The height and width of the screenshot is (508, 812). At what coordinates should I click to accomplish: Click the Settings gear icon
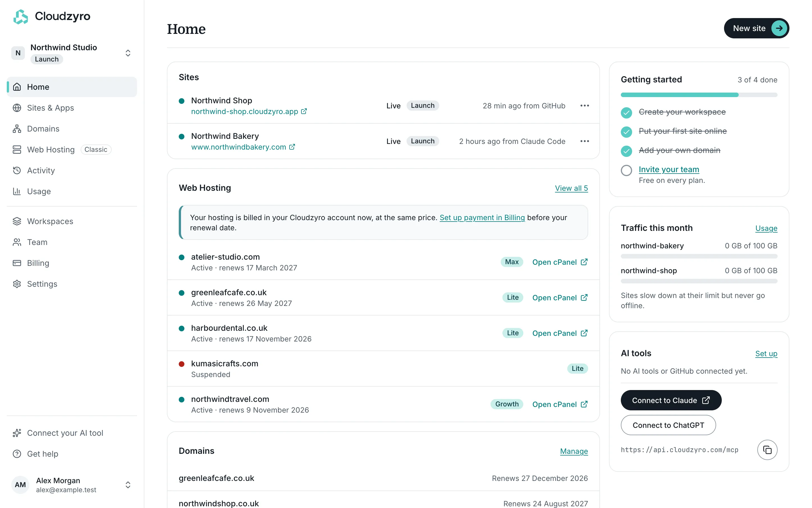[17, 284]
